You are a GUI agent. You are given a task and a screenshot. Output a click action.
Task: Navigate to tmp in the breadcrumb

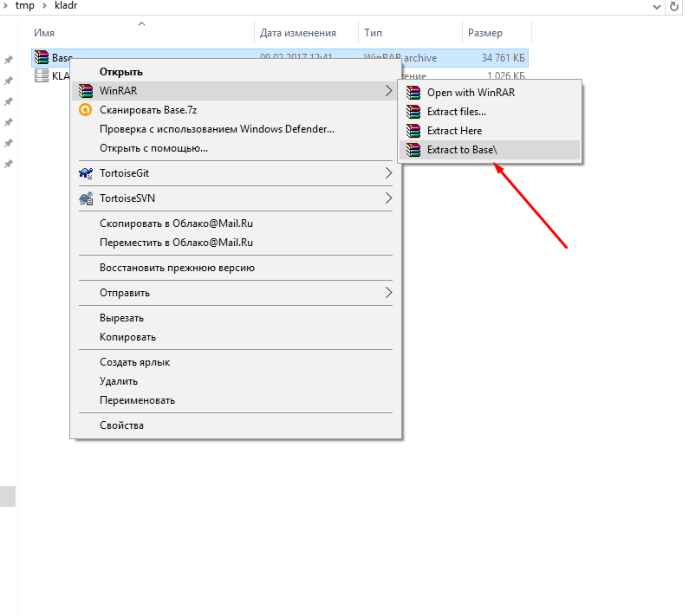24,6
